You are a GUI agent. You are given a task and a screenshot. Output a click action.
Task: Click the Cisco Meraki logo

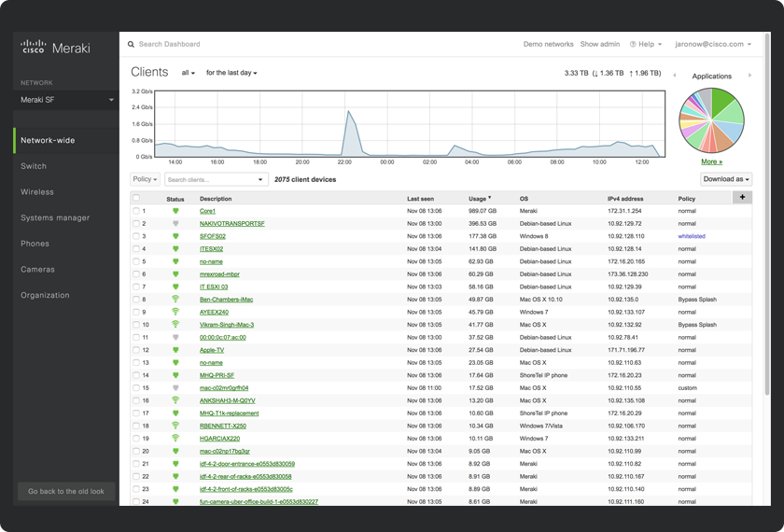(x=55, y=48)
